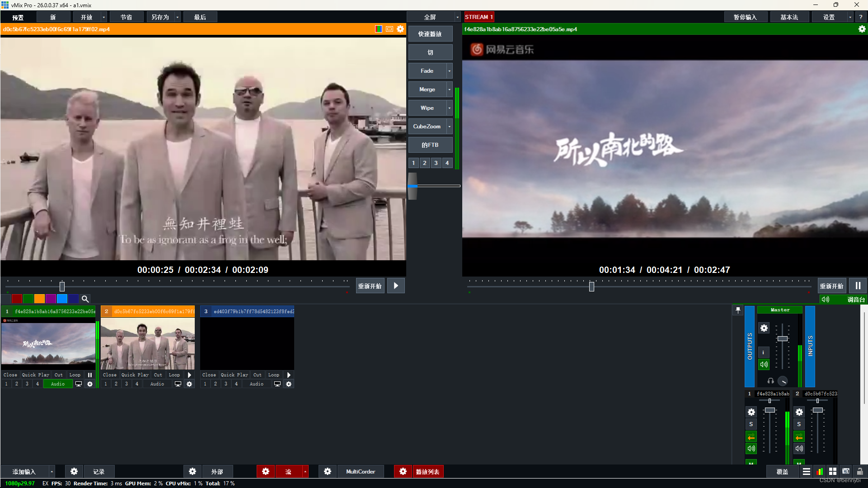Open the Add Input dropdown arrow
This screenshot has width=868, height=488.
pyautogui.click(x=52, y=471)
